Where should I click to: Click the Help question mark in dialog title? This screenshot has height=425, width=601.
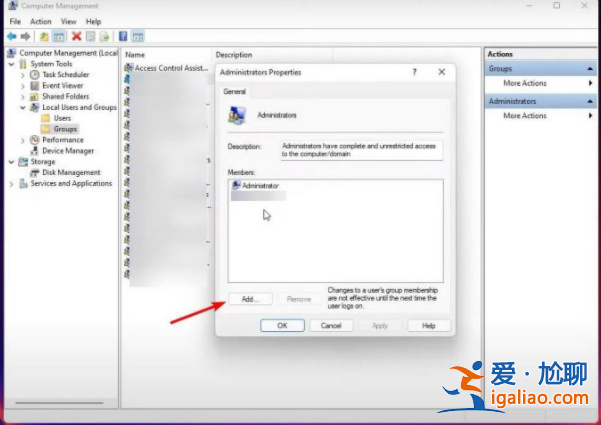(x=414, y=72)
